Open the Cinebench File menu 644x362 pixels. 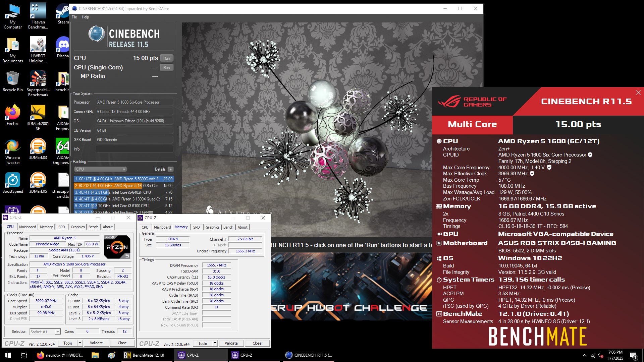click(74, 17)
